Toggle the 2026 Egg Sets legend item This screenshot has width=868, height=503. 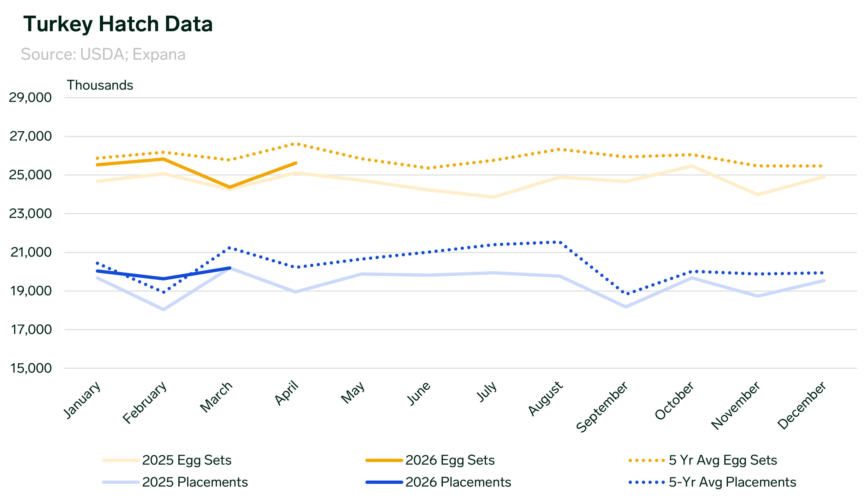coord(450,460)
